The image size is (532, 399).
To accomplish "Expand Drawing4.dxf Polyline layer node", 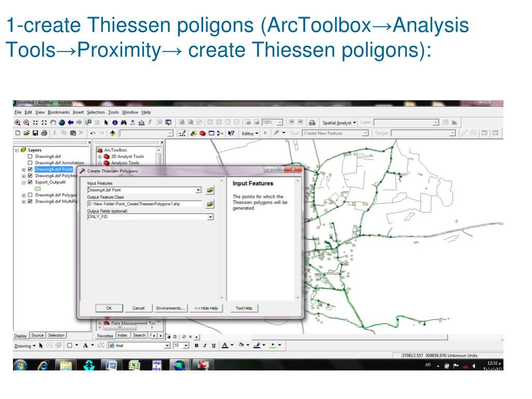I will click(24, 176).
